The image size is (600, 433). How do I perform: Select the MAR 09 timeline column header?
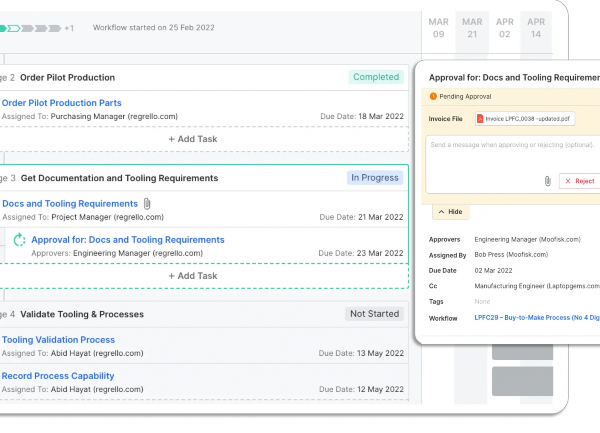(x=439, y=28)
